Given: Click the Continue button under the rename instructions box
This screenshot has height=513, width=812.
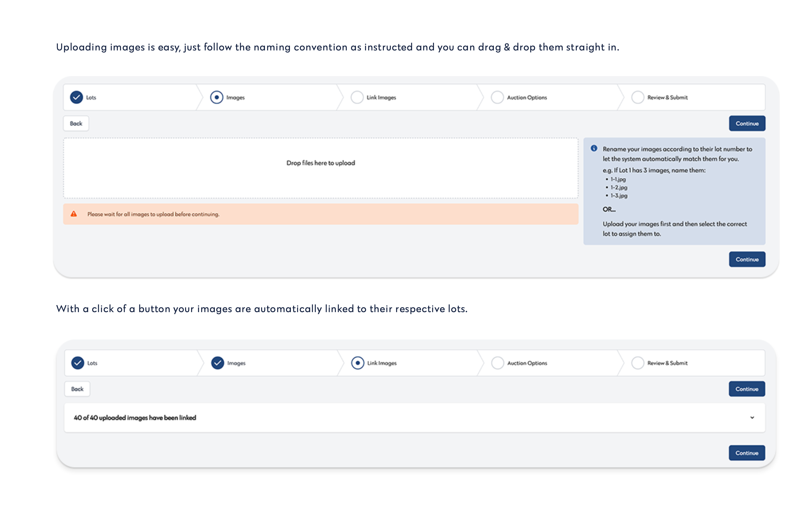Looking at the screenshot, I should [747, 259].
